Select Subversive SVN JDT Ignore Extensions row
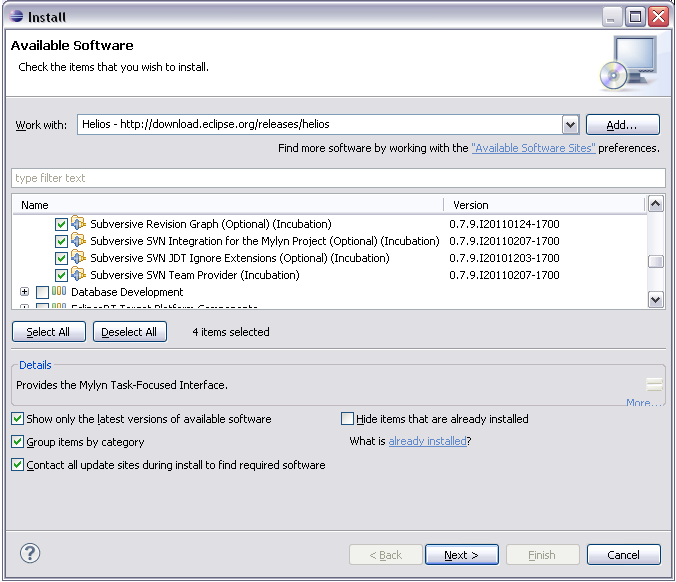This screenshot has width=676, height=582. coord(240,258)
